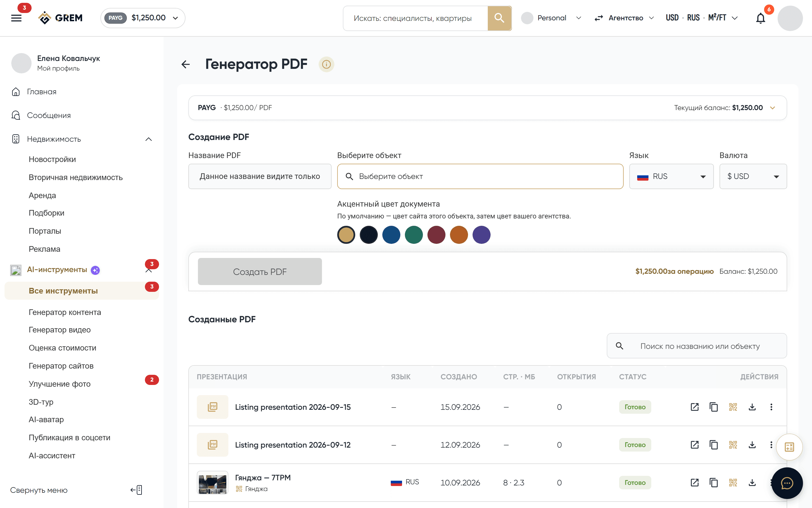Download Listing presentation 2026-09-15 PDF
This screenshot has width=812, height=508.
pyautogui.click(x=752, y=407)
